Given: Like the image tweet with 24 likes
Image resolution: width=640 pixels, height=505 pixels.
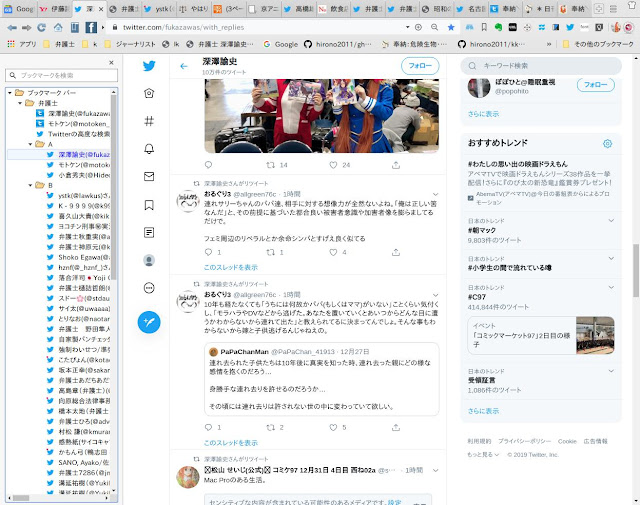Looking at the screenshot, I should pos(333,165).
